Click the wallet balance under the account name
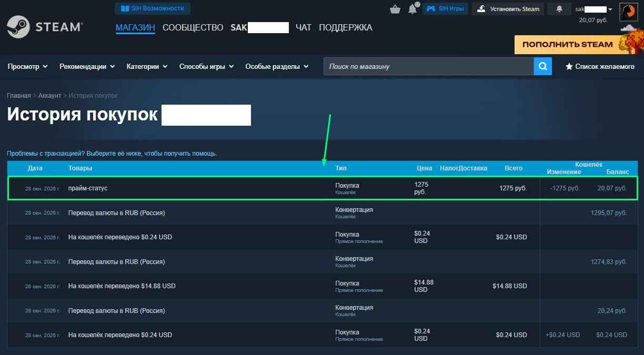644x355 pixels. point(593,20)
